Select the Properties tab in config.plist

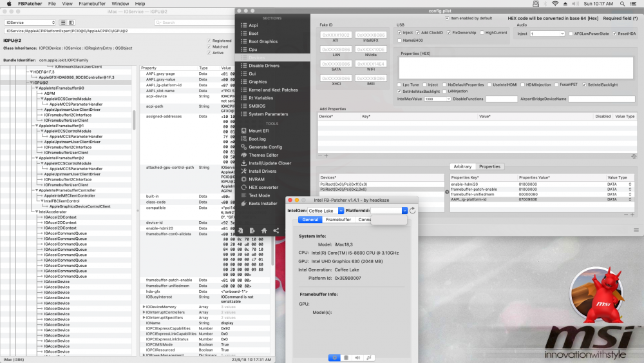coord(489,166)
